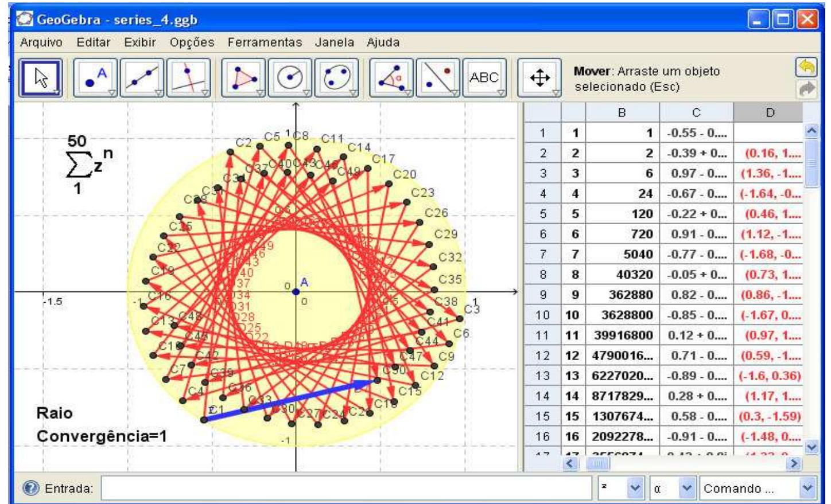Open the Opções menu
The height and width of the screenshot is (504, 831).
(x=192, y=42)
